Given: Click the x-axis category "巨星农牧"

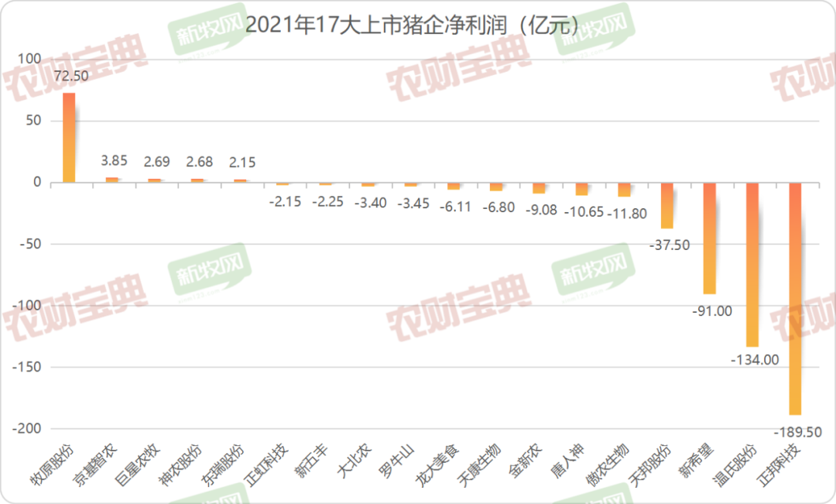Looking at the screenshot, I should pos(138,465).
